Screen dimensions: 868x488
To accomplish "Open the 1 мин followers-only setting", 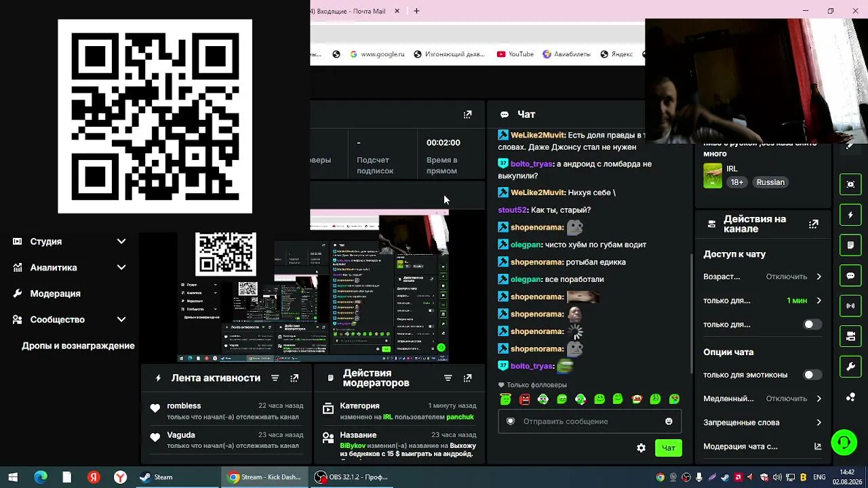I will pos(762,300).
